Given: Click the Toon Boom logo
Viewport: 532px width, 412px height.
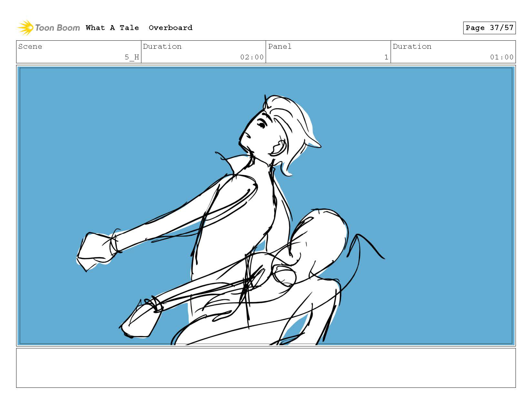Looking at the screenshot, I should (x=48, y=28).
